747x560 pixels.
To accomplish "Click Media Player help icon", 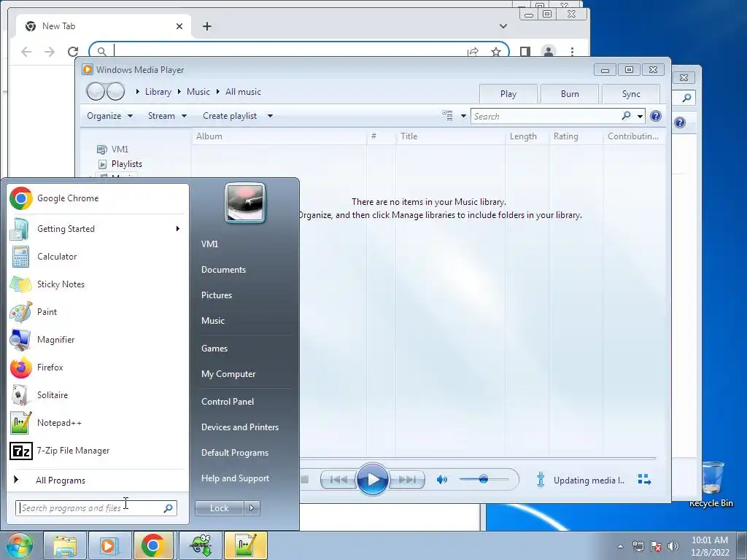I will point(656,116).
